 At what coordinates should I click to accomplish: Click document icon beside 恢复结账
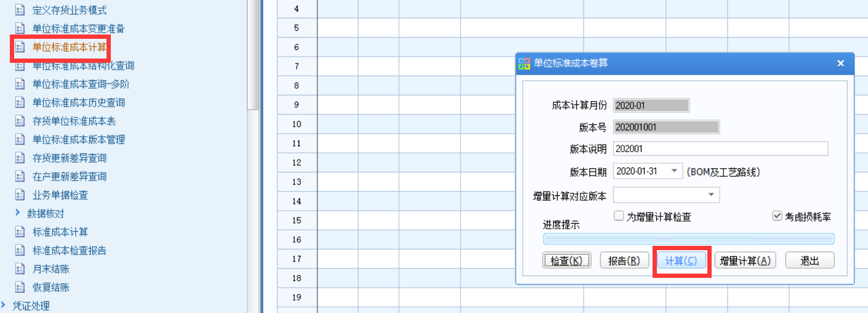(20, 288)
